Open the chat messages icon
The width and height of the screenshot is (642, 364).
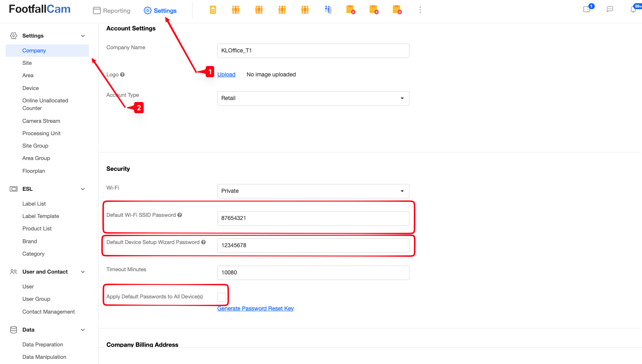pyautogui.click(x=610, y=9)
